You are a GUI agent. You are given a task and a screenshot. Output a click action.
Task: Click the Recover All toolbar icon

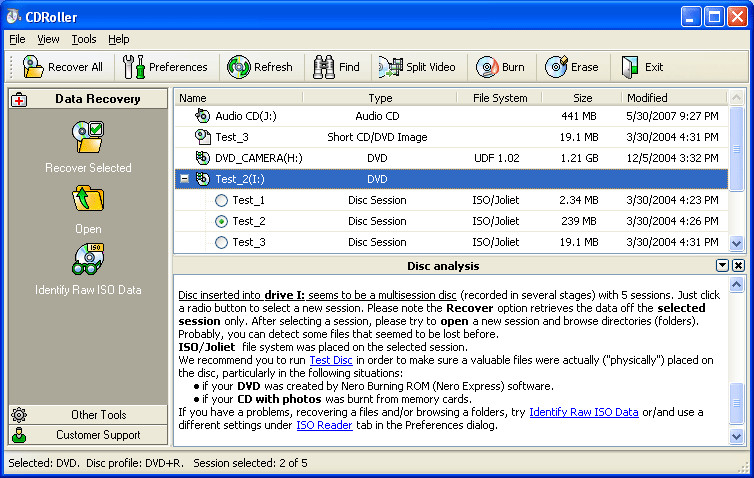coord(33,67)
